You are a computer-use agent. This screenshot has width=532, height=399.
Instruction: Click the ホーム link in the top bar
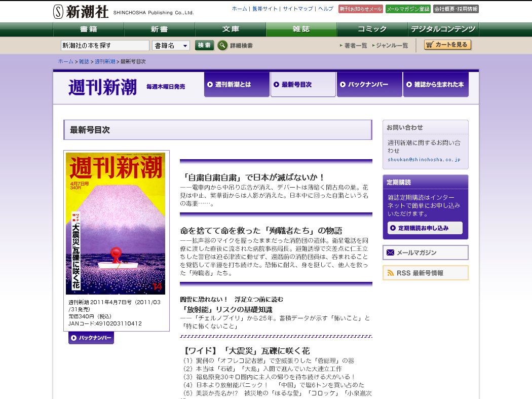click(x=239, y=9)
